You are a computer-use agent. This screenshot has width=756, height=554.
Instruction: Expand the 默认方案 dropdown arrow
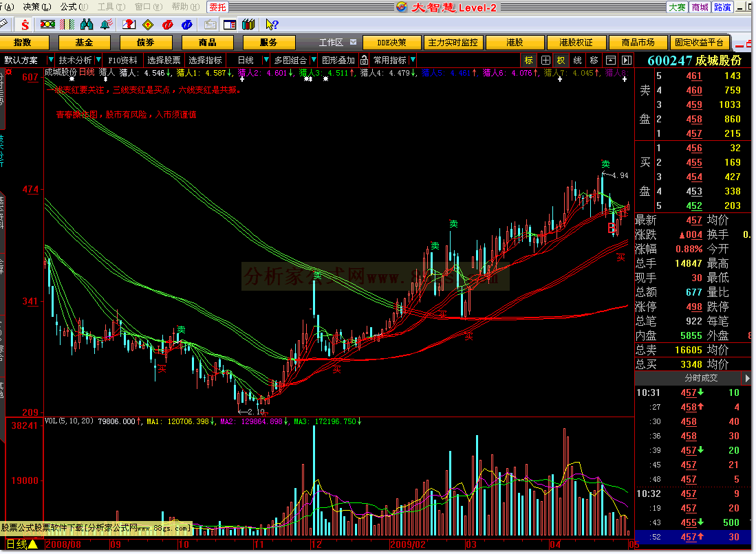[50, 60]
